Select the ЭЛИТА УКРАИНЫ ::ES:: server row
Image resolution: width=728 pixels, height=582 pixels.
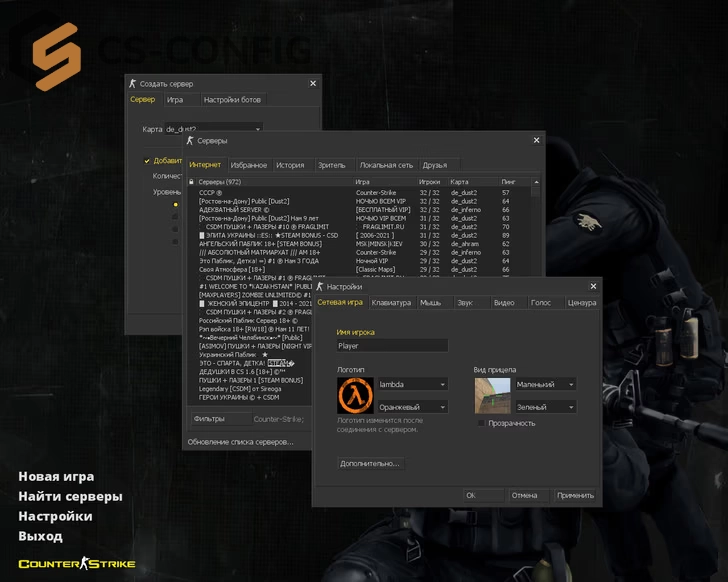pyautogui.click(x=360, y=235)
